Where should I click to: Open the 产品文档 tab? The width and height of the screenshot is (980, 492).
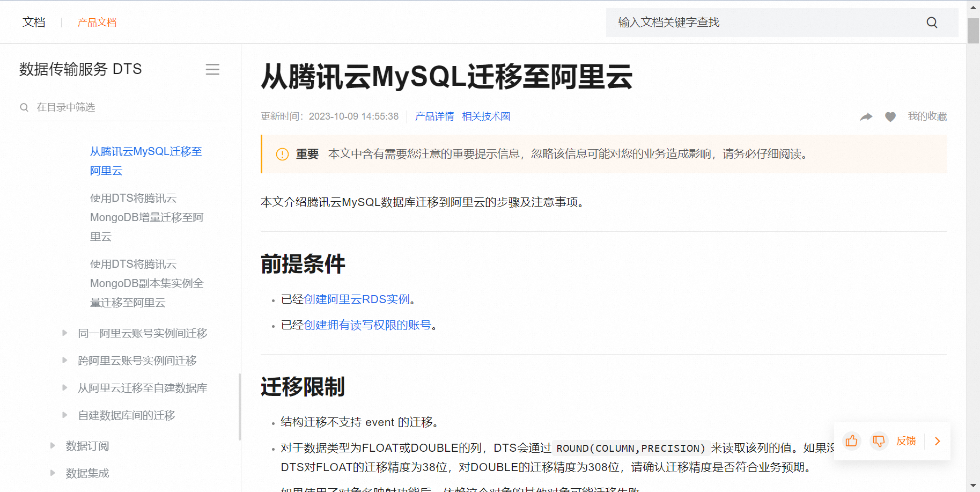pyautogui.click(x=97, y=23)
